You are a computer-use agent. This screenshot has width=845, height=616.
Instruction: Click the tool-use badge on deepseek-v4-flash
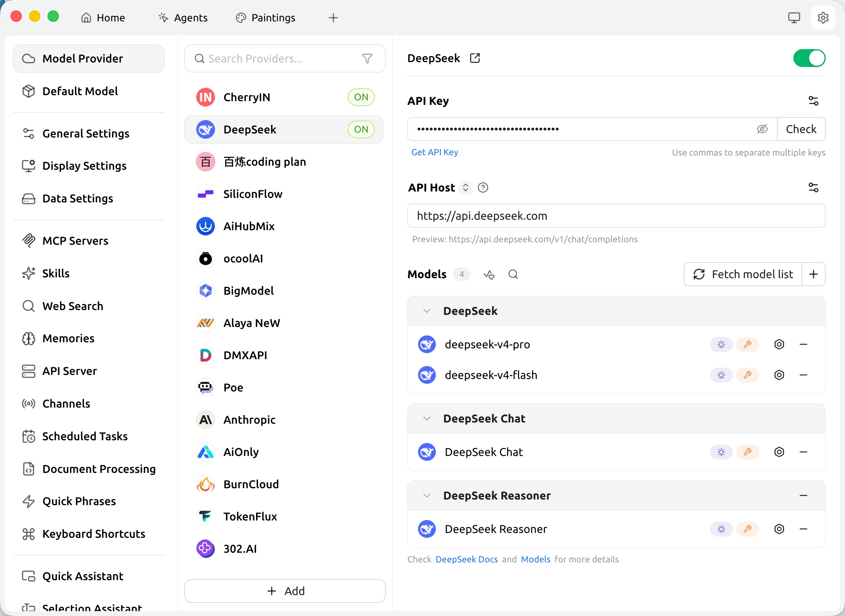click(748, 375)
